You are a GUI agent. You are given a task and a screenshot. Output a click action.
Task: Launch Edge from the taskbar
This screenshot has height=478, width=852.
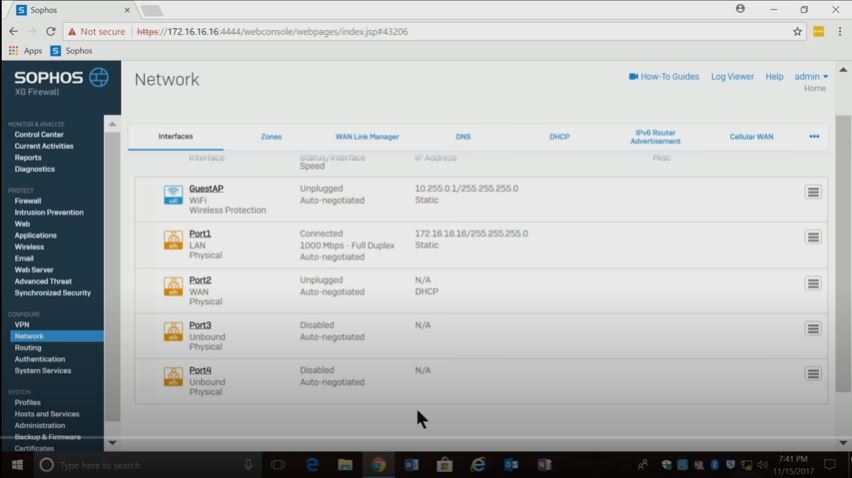point(312,465)
